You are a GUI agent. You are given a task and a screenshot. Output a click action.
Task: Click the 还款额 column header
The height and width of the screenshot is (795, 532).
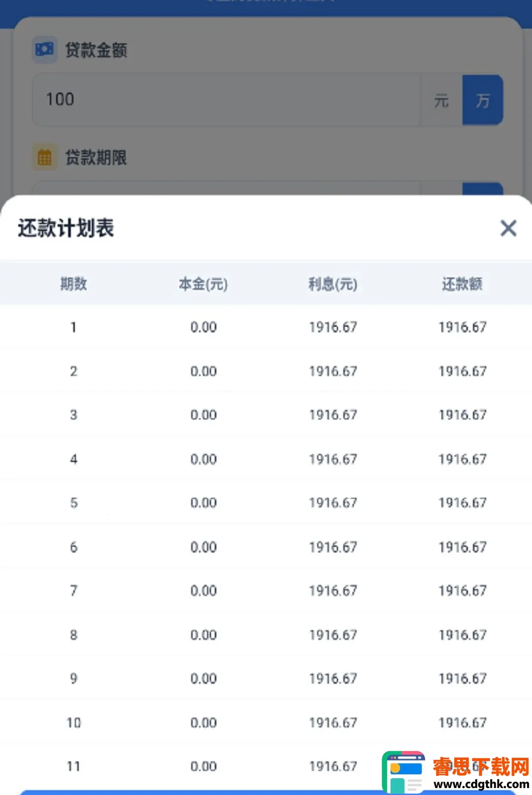point(462,284)
